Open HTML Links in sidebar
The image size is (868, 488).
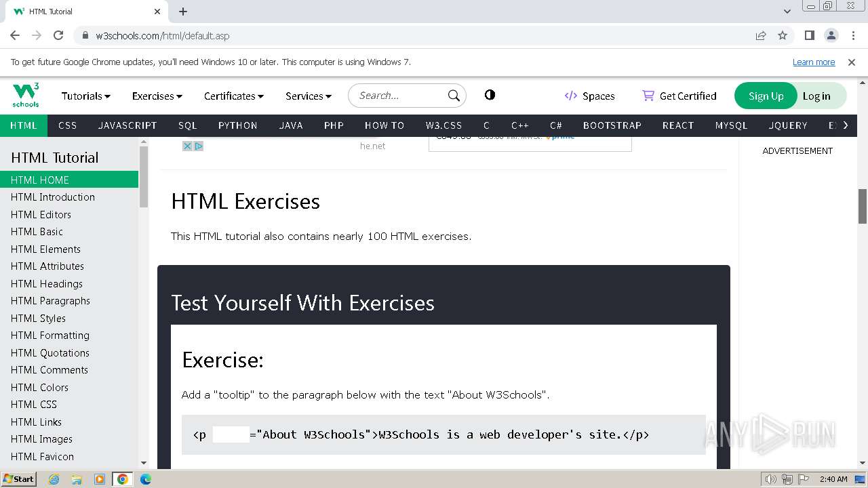point(69,422)
